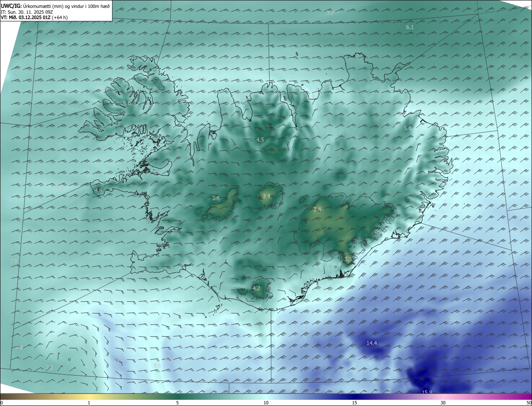Click the UWC/IG map title line
The height and width of the screenshot is (406, 532).
tap(55, 5)
